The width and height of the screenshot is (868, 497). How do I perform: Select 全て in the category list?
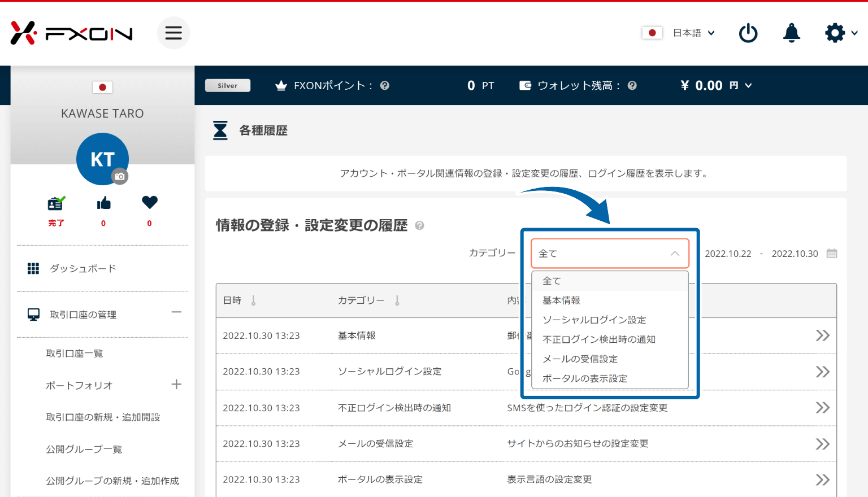tap(610, 281)
